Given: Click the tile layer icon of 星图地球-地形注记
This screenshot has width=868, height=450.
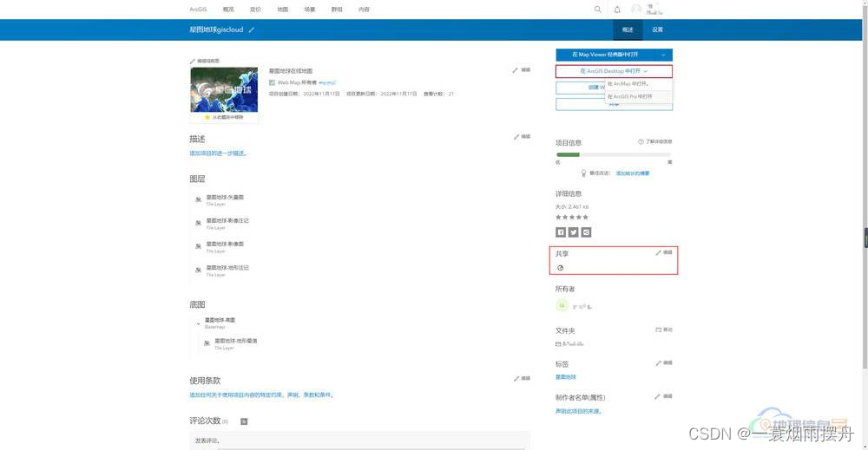Looking at the screenshot, I should [x=198, y=270].
